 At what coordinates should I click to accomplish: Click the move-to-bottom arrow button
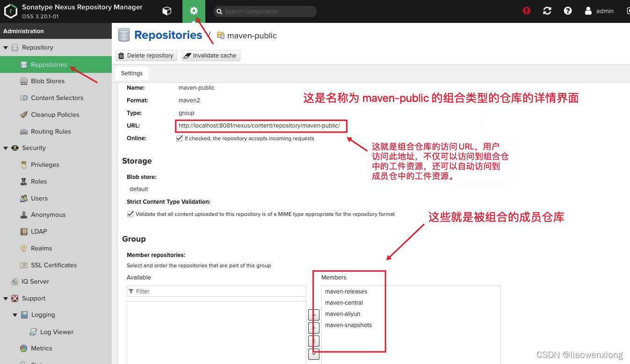pos(314,354)
